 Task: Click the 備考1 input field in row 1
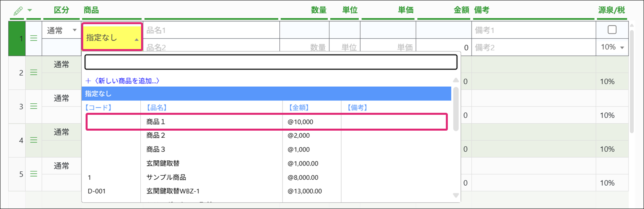pos(533,30)
